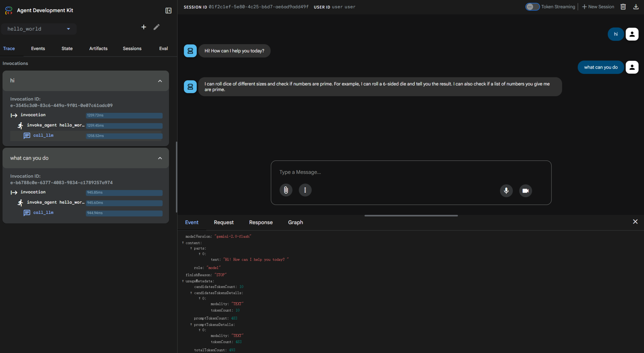Start a New Session
644x353 pixels.
[x=598, y=7]
